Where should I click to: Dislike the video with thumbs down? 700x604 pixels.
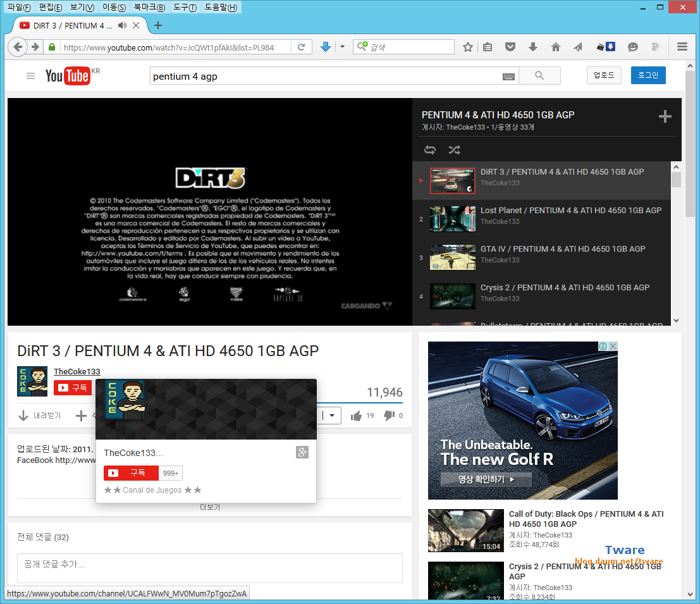tap(389, 416)
